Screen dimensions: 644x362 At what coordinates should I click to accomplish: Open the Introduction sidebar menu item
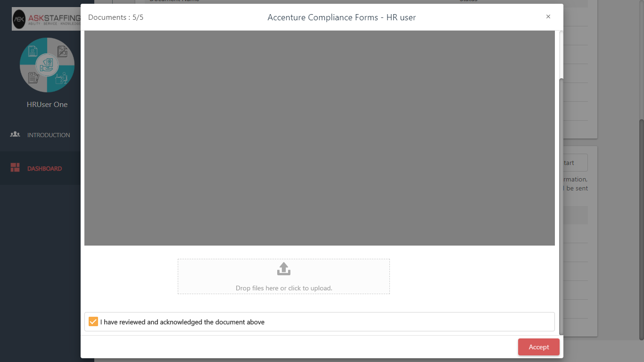47,135
